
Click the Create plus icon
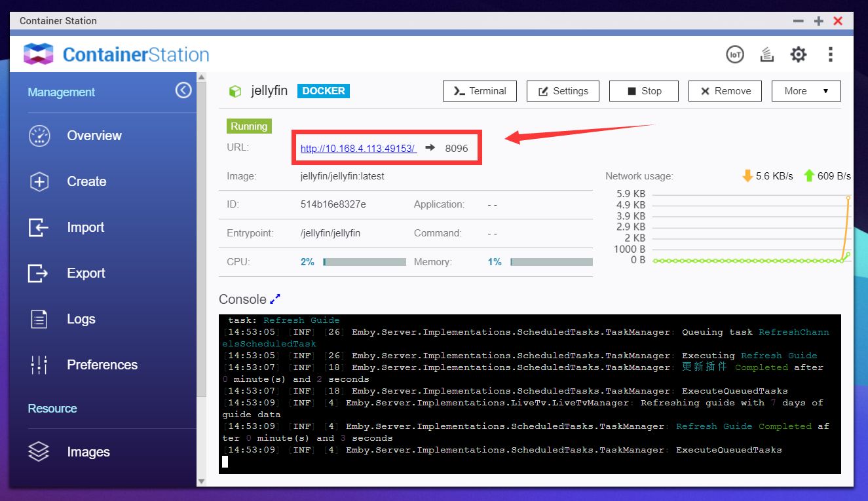click(x=39, y=181)
